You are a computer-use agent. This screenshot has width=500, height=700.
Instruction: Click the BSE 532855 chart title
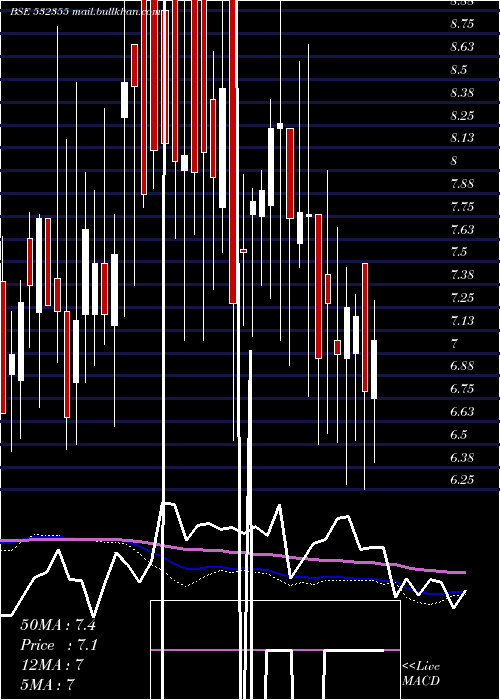[x=84, y=12]
